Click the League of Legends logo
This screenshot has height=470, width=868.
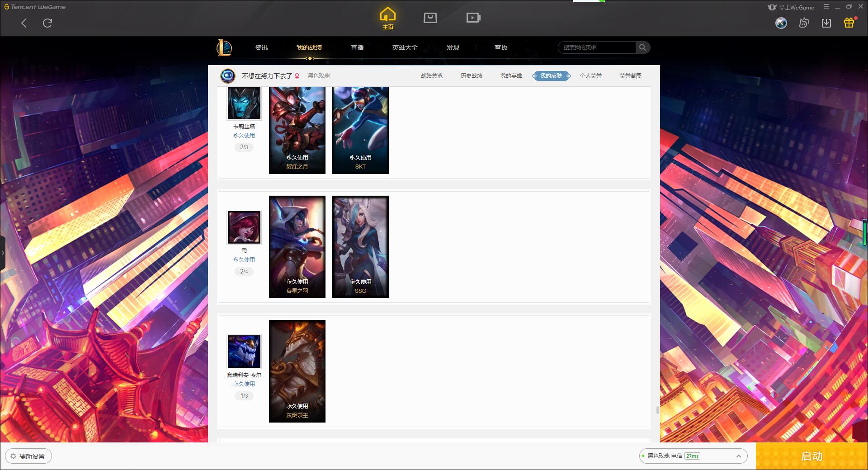225,47
